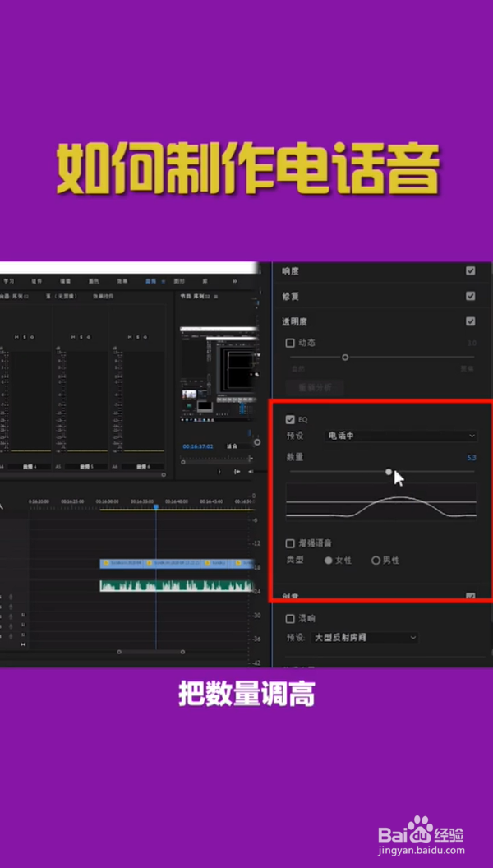Select the first video clip on timeline
Image resolution: width=493 pixels, height=868 pixels.
tap(122, 563)
